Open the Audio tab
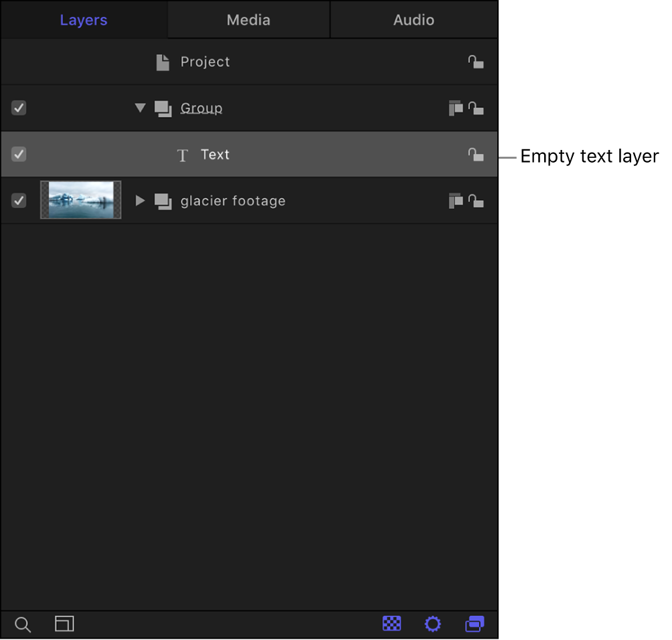 (x=413, y=19)
